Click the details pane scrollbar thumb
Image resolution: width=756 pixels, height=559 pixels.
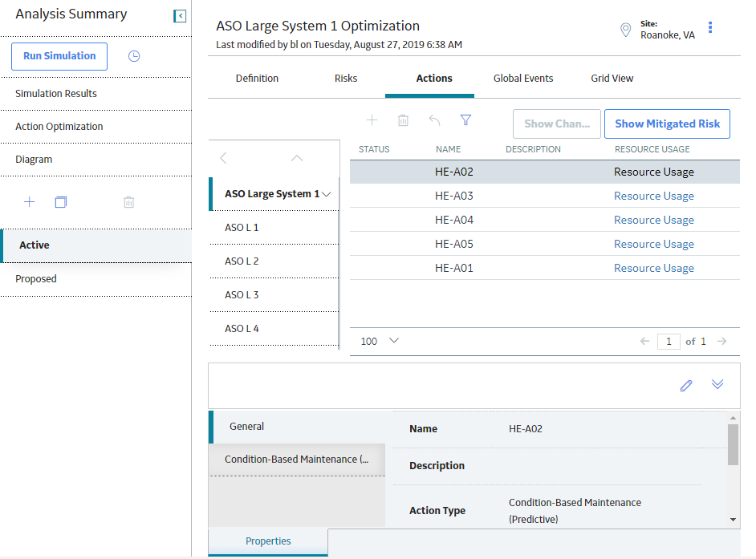coord(733,445)
